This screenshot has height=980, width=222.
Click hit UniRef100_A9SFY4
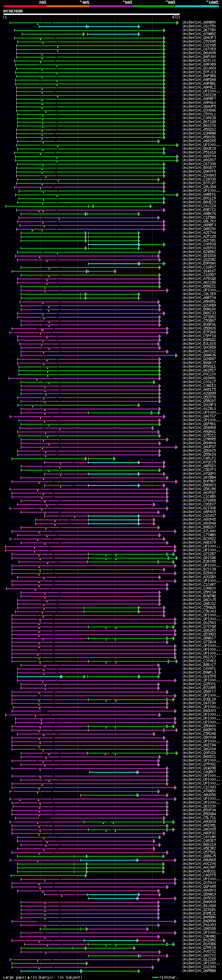(x=199, y=156)
